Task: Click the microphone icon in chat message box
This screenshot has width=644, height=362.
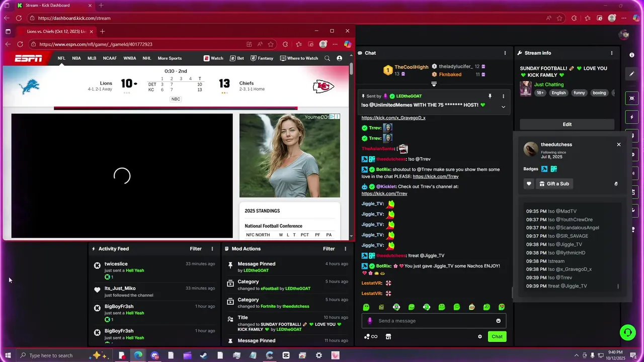Action: [x=370, y=321]
